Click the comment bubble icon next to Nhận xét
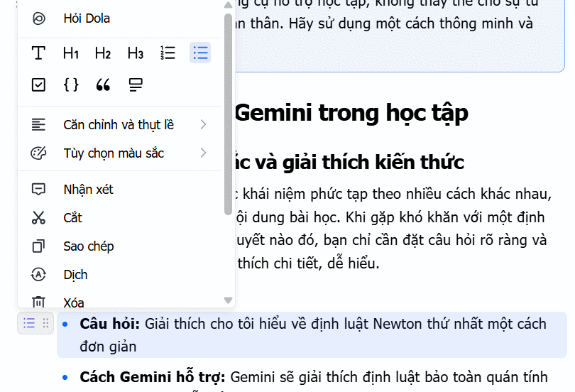575x392 pixels. (x=38, y=189)
